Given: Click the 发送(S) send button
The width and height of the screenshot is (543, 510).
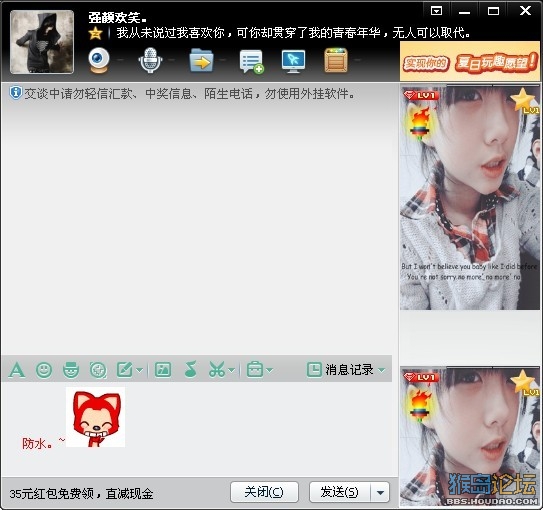Looking at the screenshot, I should 340,492.
